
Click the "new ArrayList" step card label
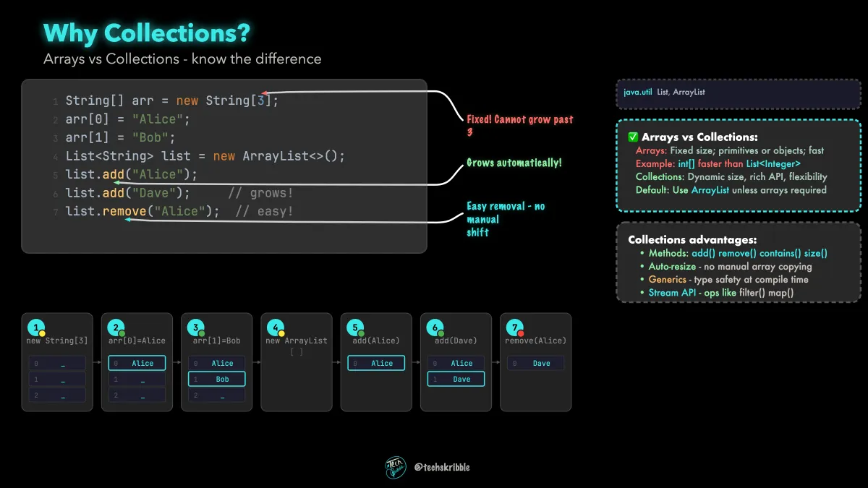click(x=297, y=341)
